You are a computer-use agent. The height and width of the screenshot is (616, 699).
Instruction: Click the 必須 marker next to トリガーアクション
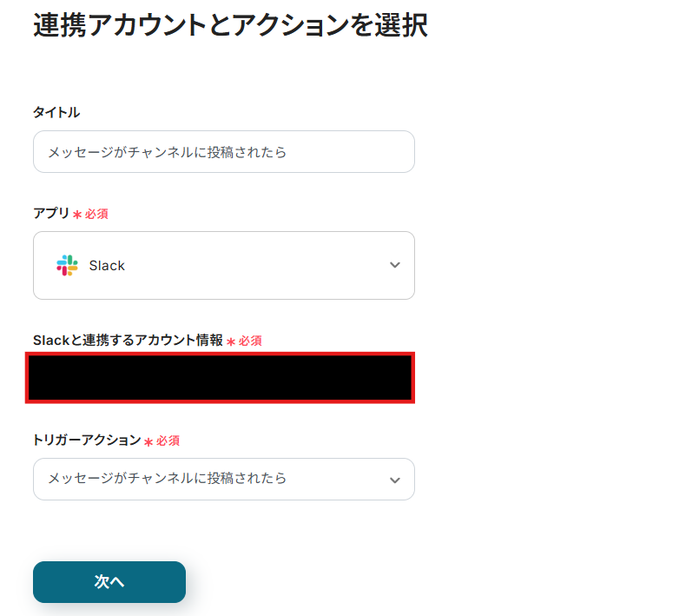pos(168,441)
